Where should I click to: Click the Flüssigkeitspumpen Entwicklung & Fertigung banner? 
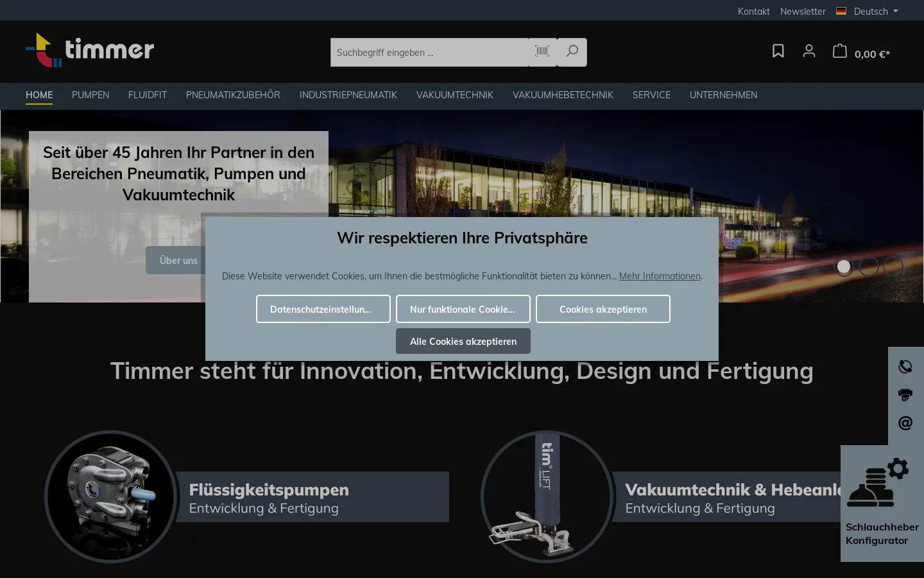[x=312, y=497]
